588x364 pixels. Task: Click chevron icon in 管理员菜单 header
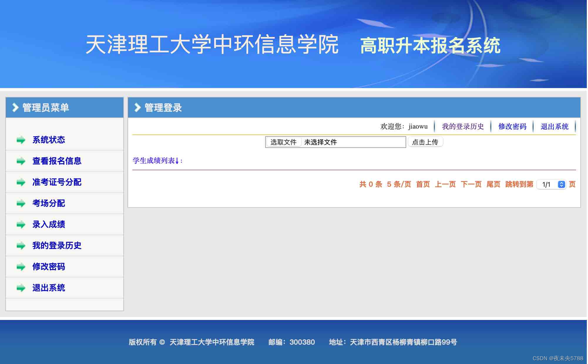click(15, 107)
